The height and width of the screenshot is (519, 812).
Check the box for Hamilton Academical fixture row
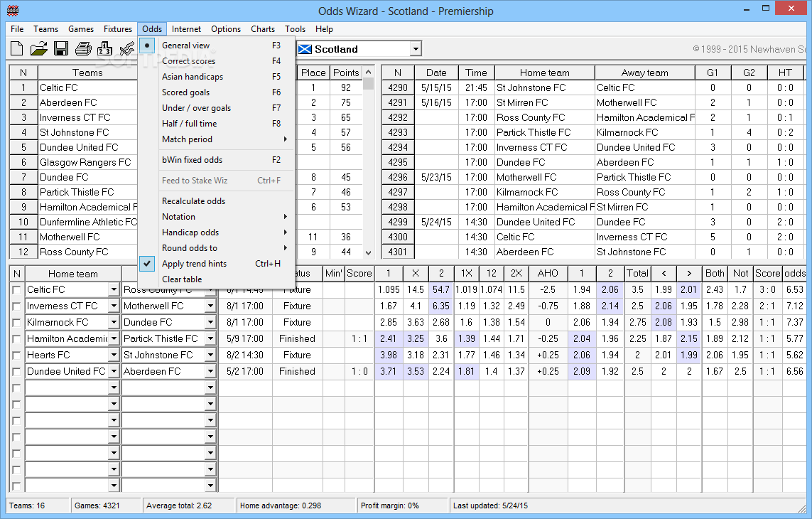16,339
